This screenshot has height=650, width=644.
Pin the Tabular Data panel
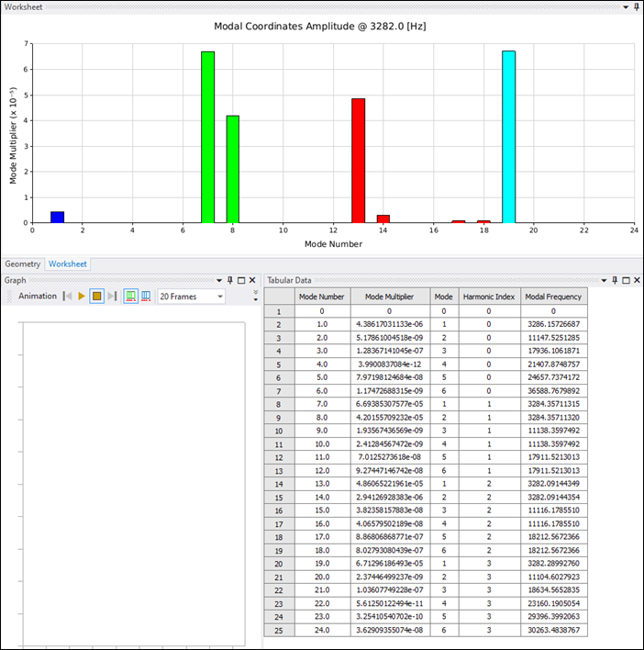[x=615, y=280]
